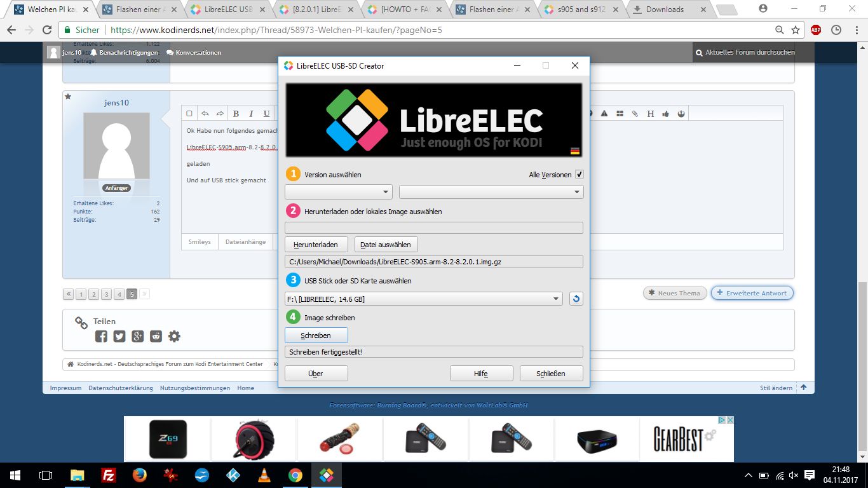Click the Schreiben fertiggestellt status bar
868x488 pixels.
click(x=434, y=351)
